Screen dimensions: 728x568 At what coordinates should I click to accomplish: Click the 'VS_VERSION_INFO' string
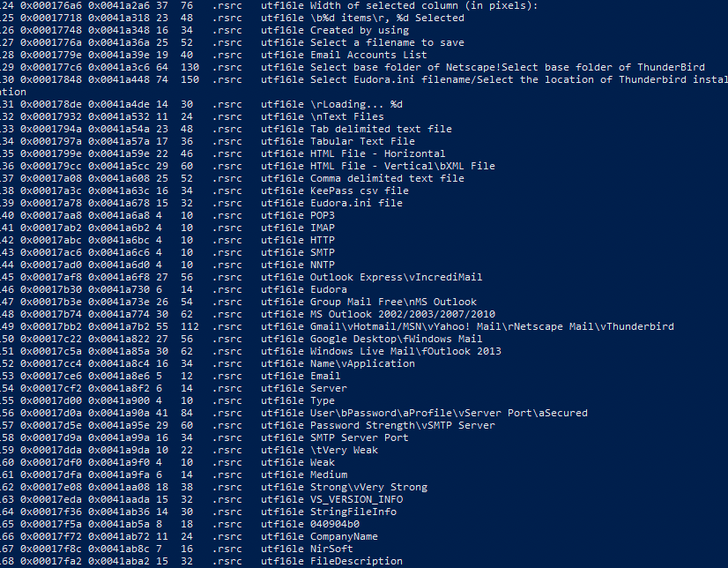(356, 499)
